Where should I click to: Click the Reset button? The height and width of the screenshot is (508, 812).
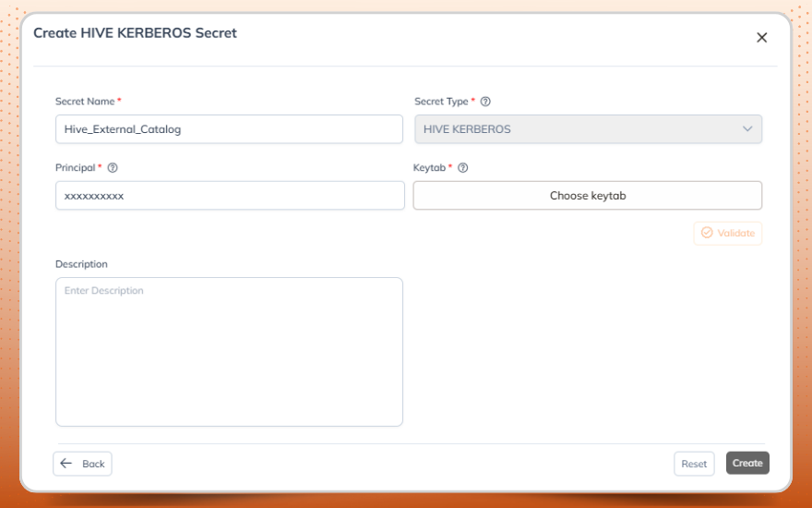pos(694,464)
